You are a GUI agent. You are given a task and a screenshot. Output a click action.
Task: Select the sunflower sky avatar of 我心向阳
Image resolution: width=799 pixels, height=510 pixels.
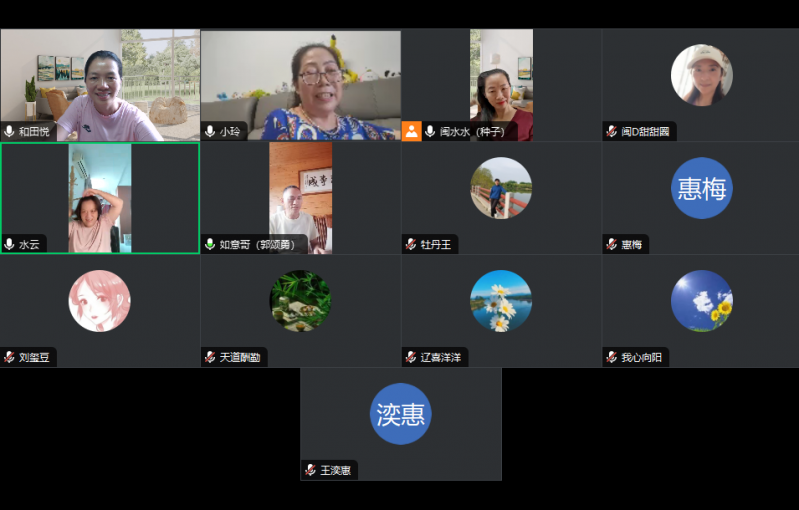pos(701,301)
